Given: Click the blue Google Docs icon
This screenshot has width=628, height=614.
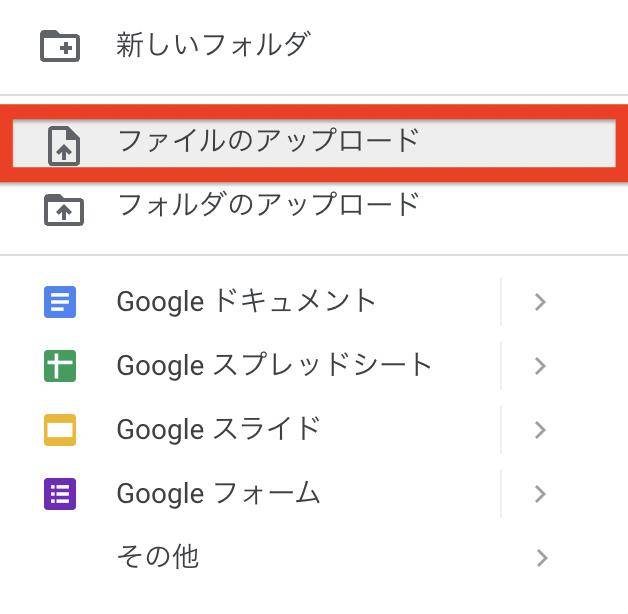Looking at the screenshot, I should [x=60, y=302].
